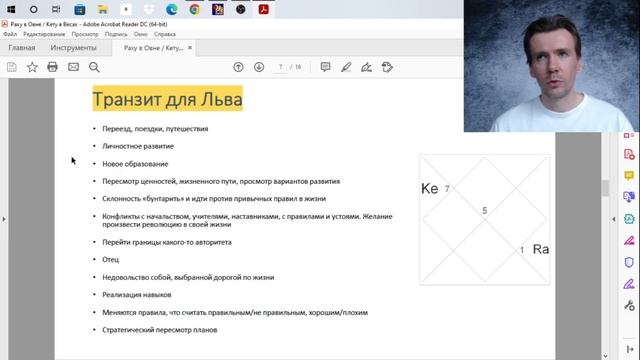Open File Explorer from taskbar
640x360 pixels.
coord(102,9)
